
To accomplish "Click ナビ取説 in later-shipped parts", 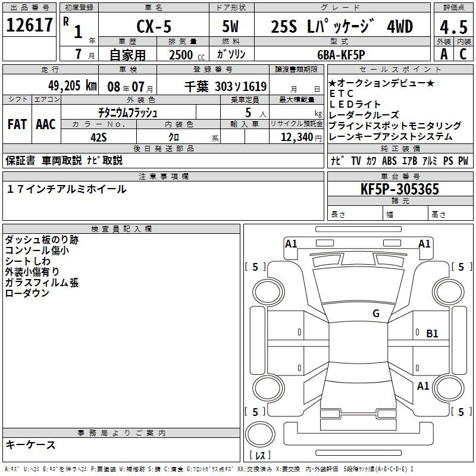I will pyautogui.click(x=105, y=160).
